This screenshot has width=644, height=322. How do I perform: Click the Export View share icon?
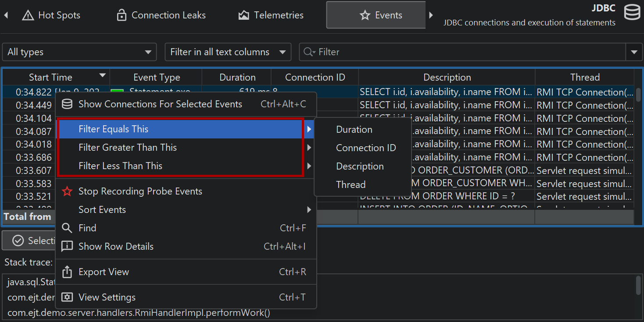point(67,272)
